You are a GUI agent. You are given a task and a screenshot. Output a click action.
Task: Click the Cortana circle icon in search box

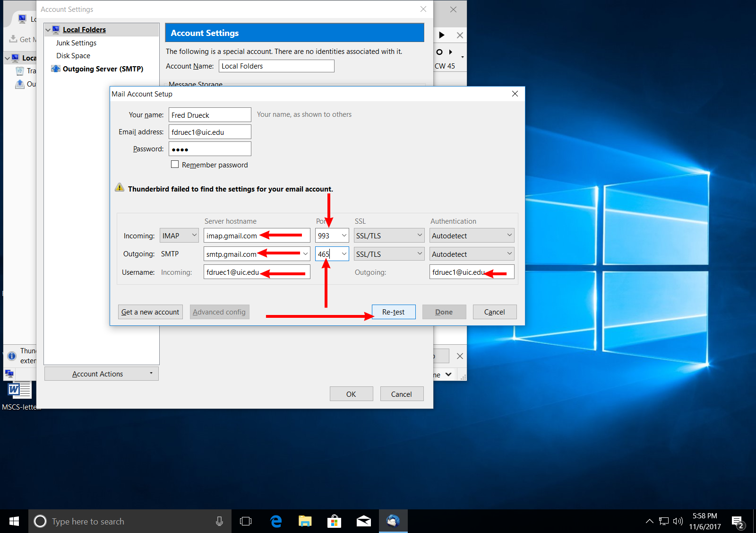(x=40, y=521)
